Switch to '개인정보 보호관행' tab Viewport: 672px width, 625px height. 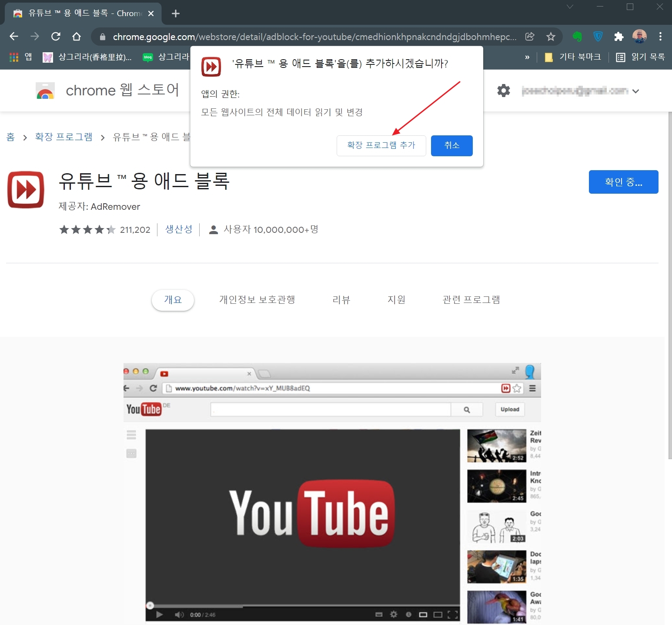point(257,300)
